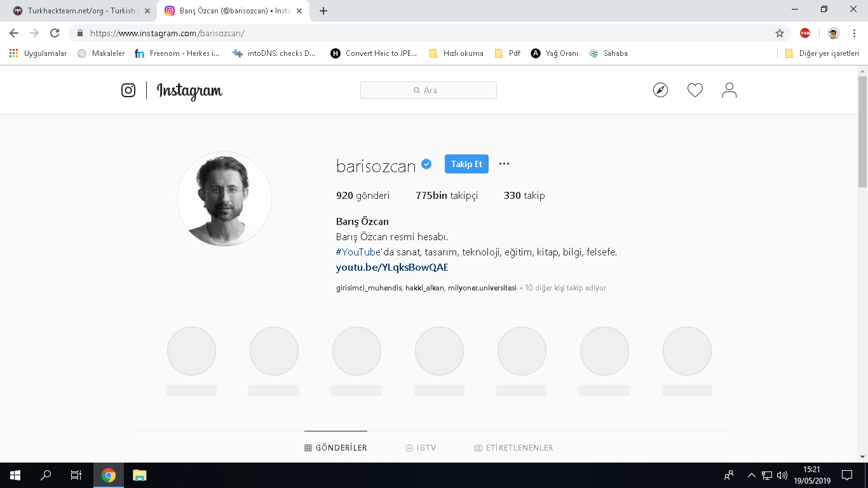Click the taskbar clock showing 15:21
Screen dimensions: 868x488
tap(812, 475)
